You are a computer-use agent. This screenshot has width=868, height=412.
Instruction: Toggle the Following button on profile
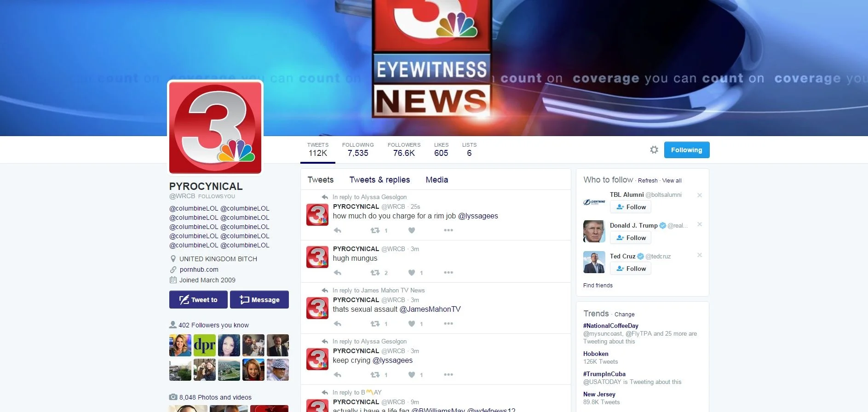(687, 150)
